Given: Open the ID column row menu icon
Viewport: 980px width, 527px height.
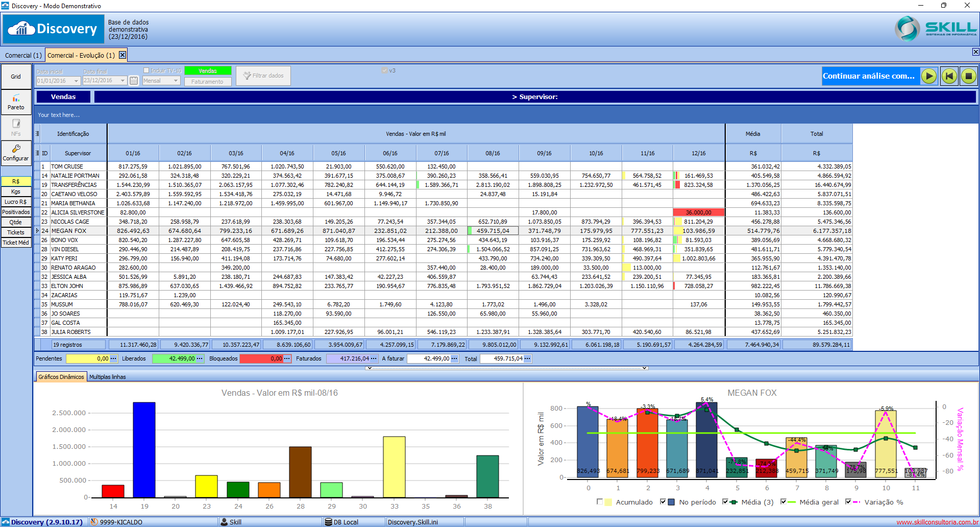Looking at the screenshot, I should point(37,153).
